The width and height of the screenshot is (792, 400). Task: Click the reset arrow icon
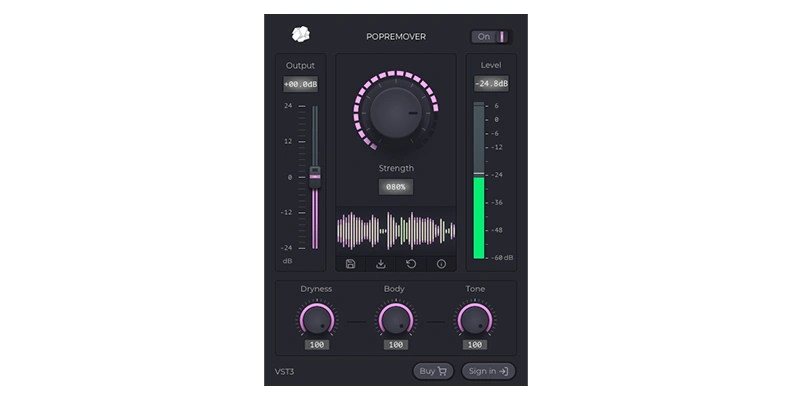pyautogui.click(x=410, y=264)
